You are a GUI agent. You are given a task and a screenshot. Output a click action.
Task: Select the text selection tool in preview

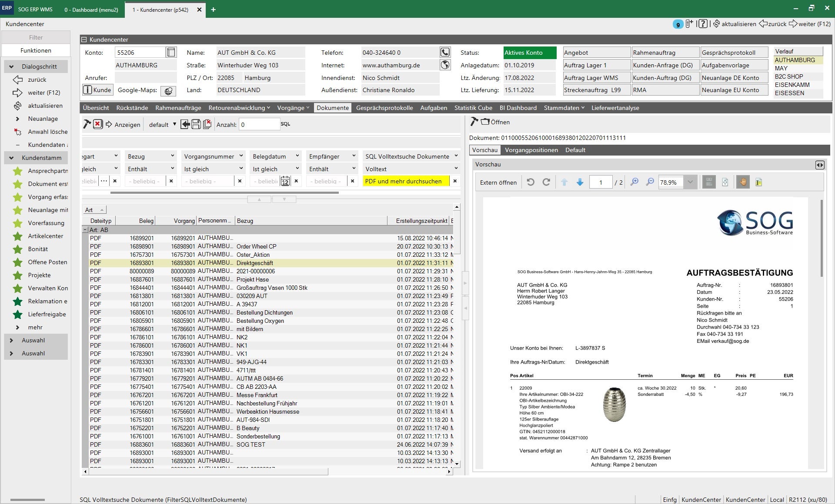click(x=758, y=182)
